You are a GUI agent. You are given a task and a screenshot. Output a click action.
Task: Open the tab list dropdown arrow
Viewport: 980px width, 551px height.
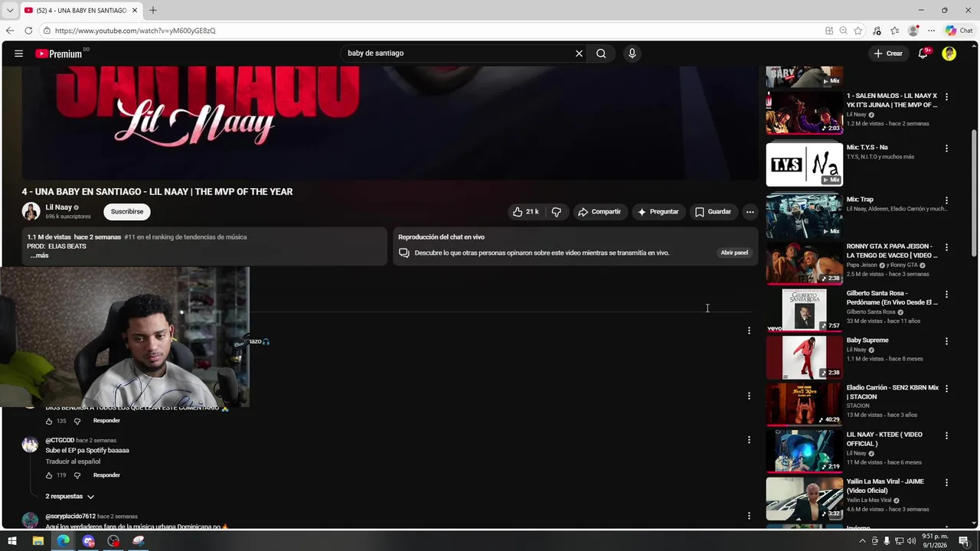9,10
